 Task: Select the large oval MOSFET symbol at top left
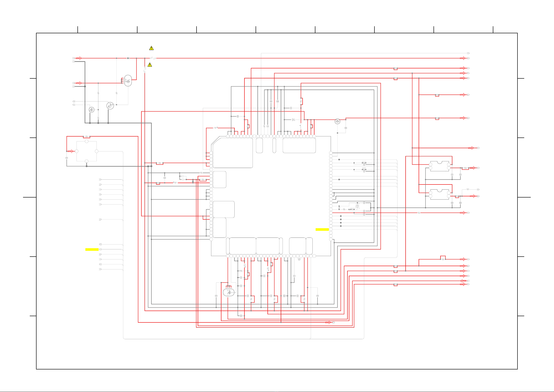[x=128, y=81]
